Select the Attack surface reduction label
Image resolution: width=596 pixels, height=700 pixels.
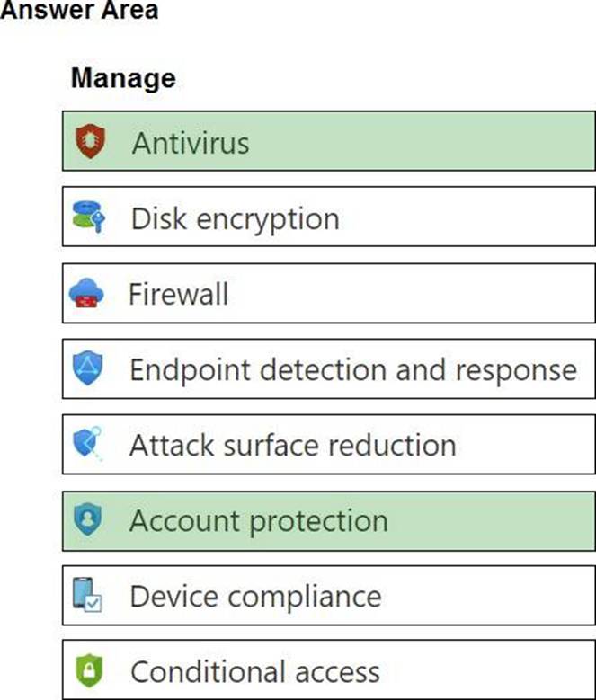click(x=292, y=444)
